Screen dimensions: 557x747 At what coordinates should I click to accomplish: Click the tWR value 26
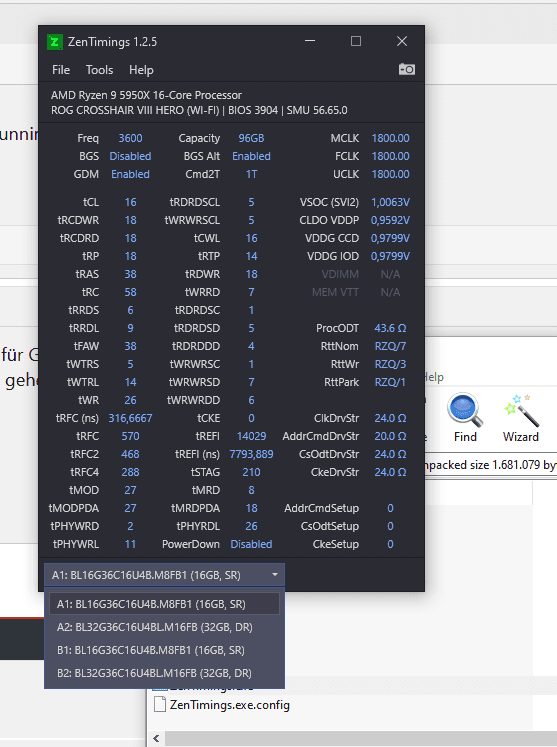click(130, 400)
